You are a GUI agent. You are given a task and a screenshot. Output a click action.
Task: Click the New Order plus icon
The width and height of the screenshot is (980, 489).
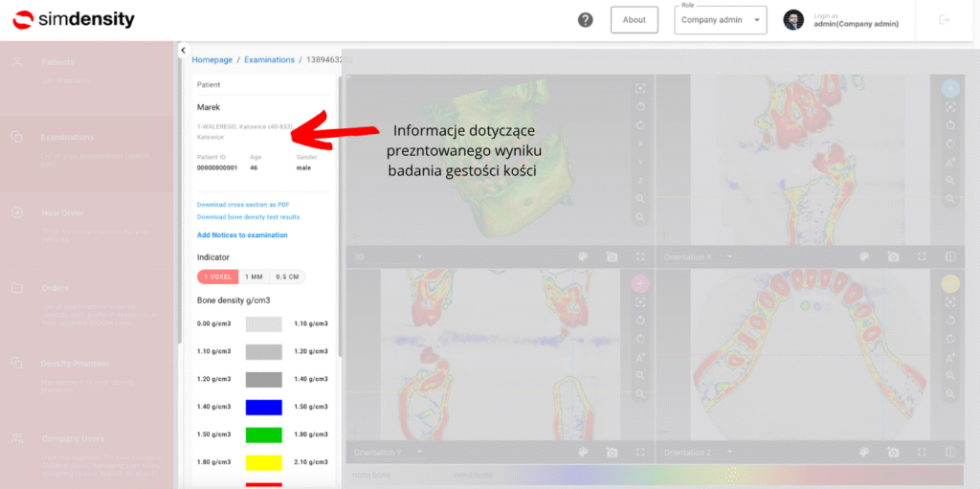(x=17, y=212)
